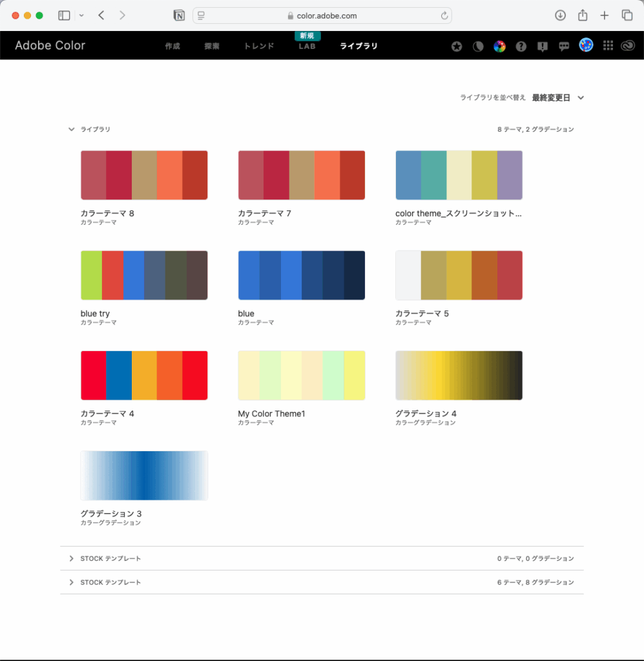Open the トレンド tab
Viewport: 644px width, 661px height.
[x=259, y=46]
